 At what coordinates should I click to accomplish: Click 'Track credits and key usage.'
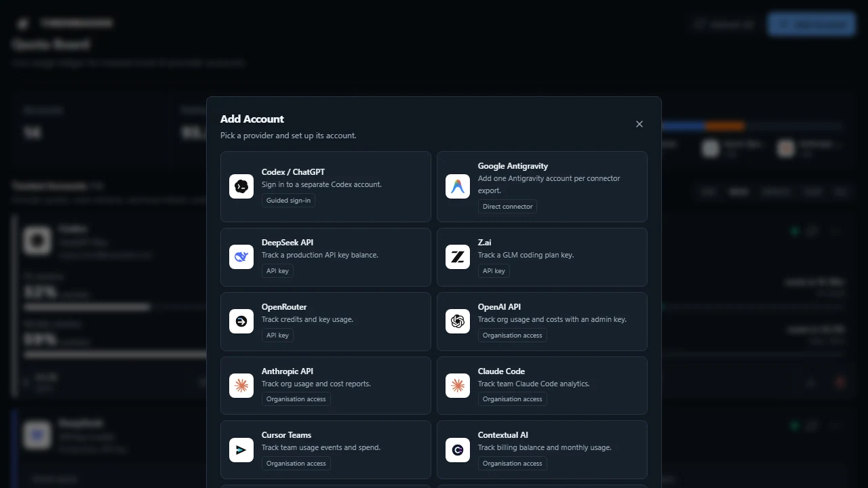point(307,319)
